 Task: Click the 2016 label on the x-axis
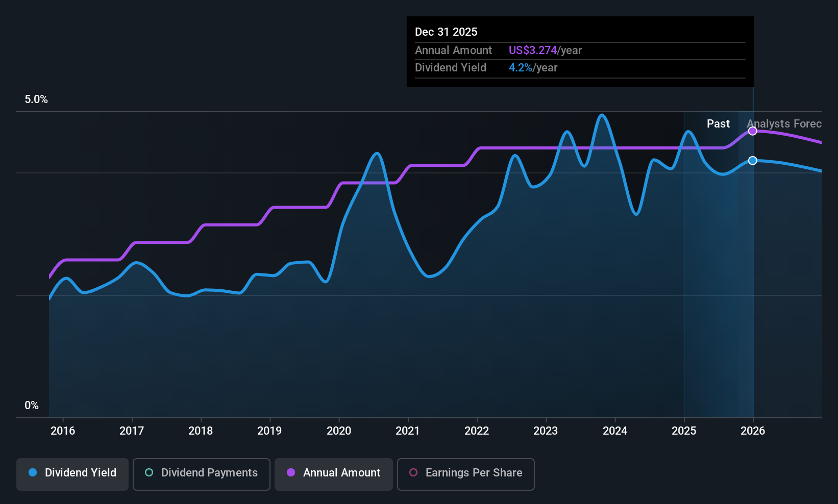63,431
